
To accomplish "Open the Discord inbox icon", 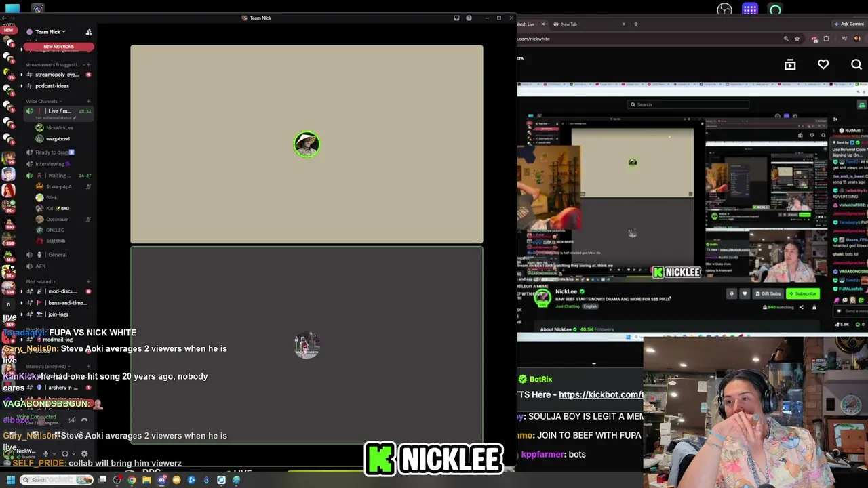I will [456, 18].
